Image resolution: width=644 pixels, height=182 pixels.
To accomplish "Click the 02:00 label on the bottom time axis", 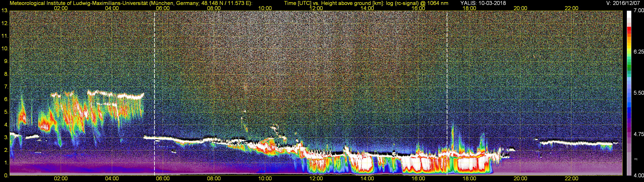I will [61, 179].
